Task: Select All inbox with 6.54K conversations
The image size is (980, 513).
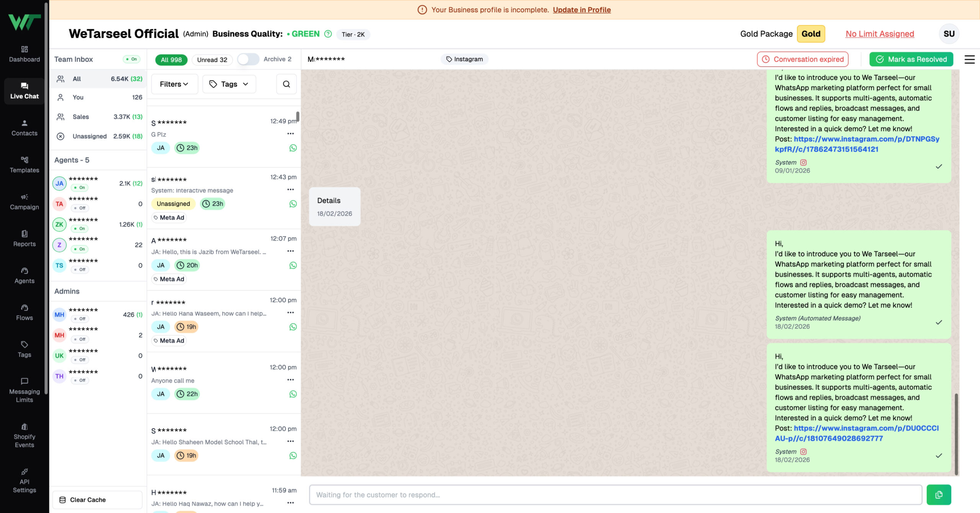Action: [98, 79]
